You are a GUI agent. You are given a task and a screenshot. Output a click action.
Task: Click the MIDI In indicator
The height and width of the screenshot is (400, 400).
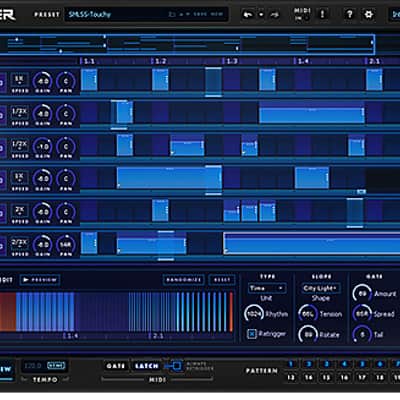click(301, 14)
